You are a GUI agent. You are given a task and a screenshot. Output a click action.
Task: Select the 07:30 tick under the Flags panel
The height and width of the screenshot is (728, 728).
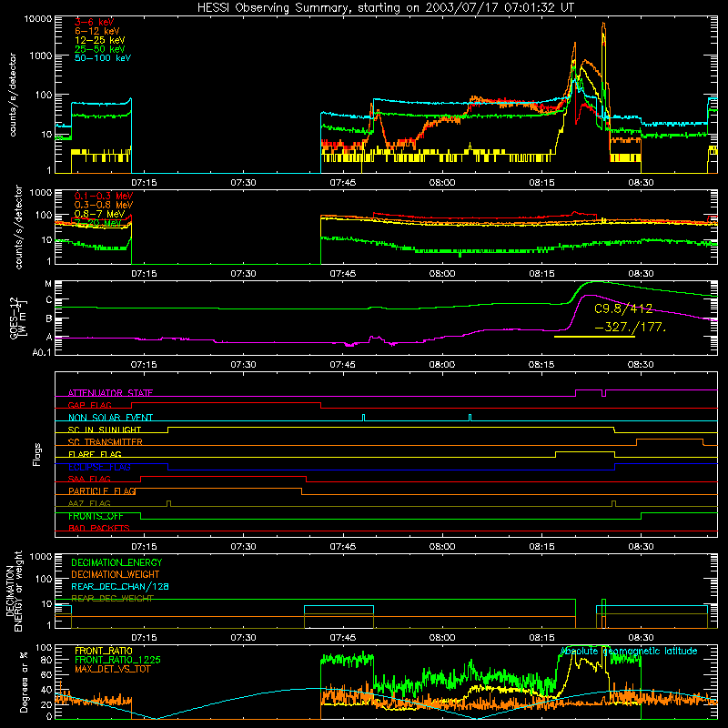(x=243, y=547)
